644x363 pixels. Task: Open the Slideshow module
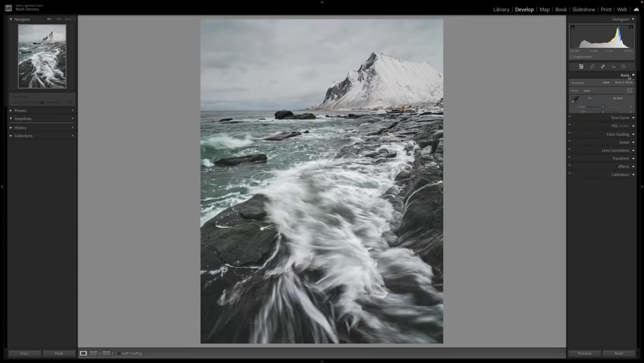[584, 10]
